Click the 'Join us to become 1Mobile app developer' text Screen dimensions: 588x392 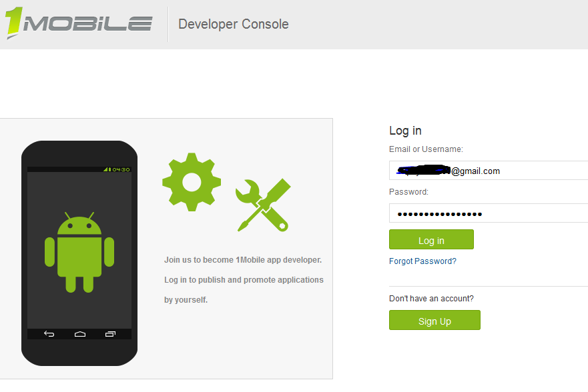click(x=243, y=260)
